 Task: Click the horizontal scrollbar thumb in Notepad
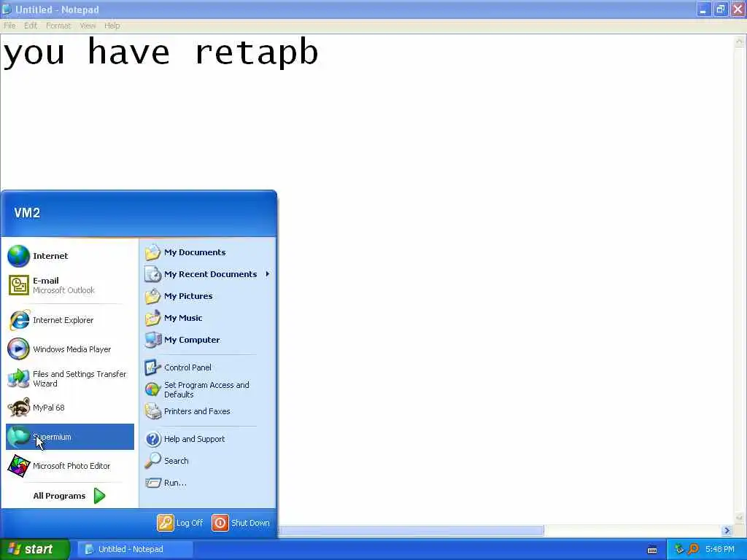(x=411, y=530)
